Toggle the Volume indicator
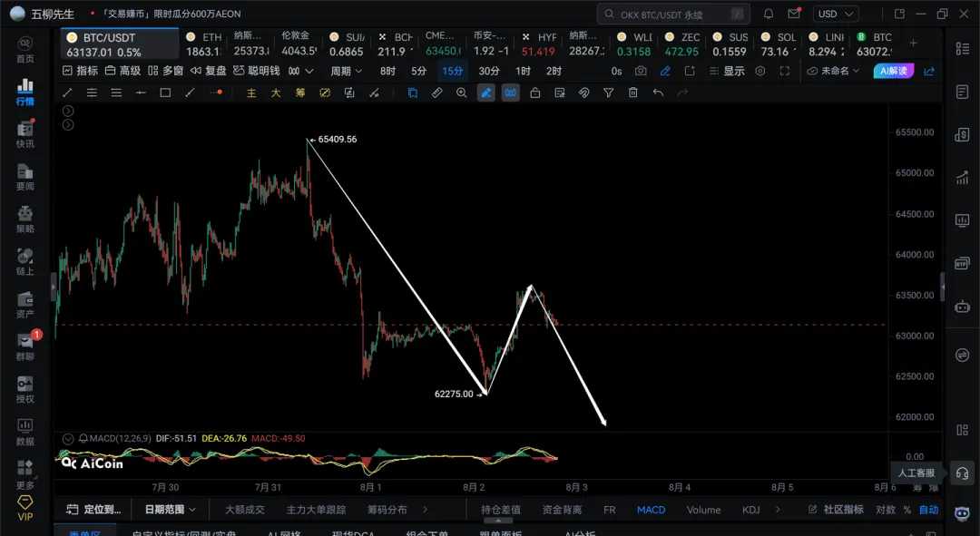980x536 pixels. [704, 510]
